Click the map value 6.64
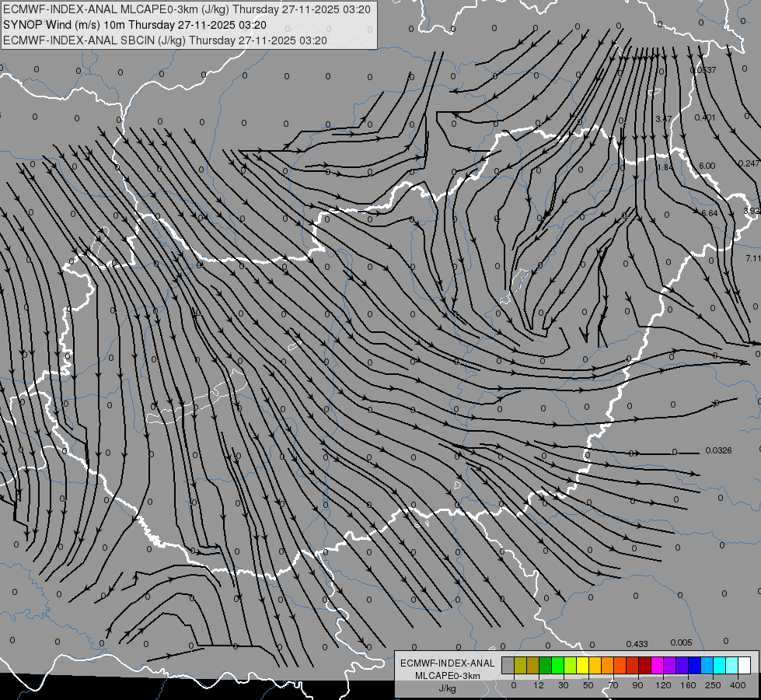The image size is (761, 700). (x=710, y=213)
